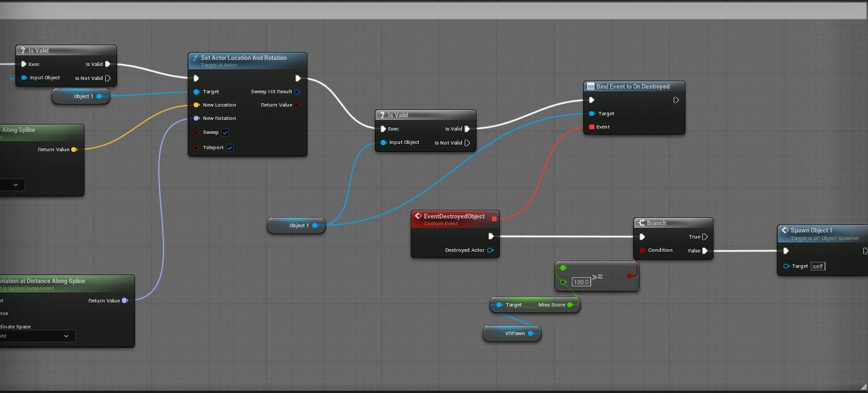Click the VRPawn variable output pin
The image size is (868, 393).
(x=531, y=334)
